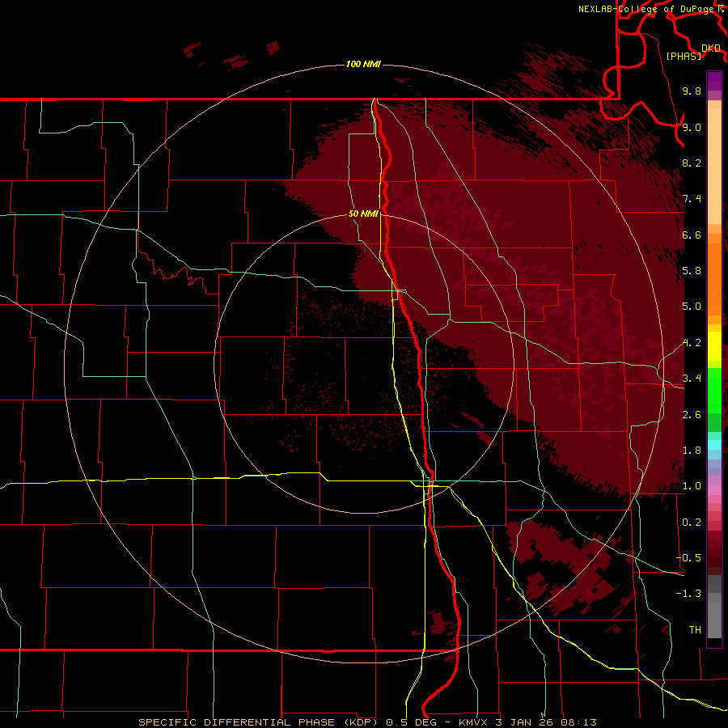The height and width of the screenshot is (728, 728).
Task: Click the TH label on the color scale
Action: [695, 630]
